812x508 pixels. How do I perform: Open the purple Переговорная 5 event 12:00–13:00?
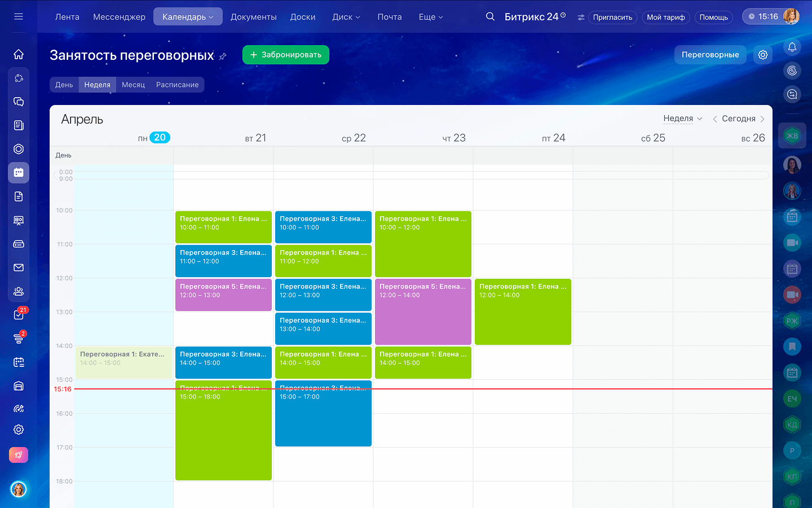coord(223,295)
